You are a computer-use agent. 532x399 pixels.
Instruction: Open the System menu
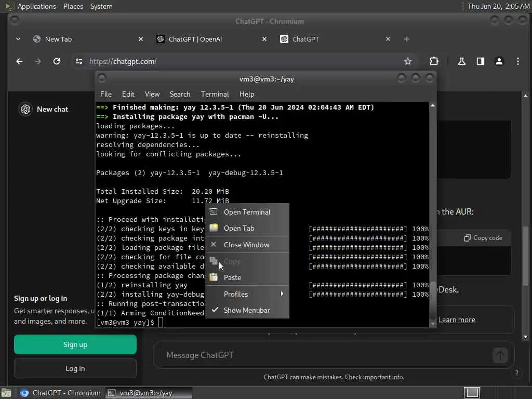tap(101, 6)
